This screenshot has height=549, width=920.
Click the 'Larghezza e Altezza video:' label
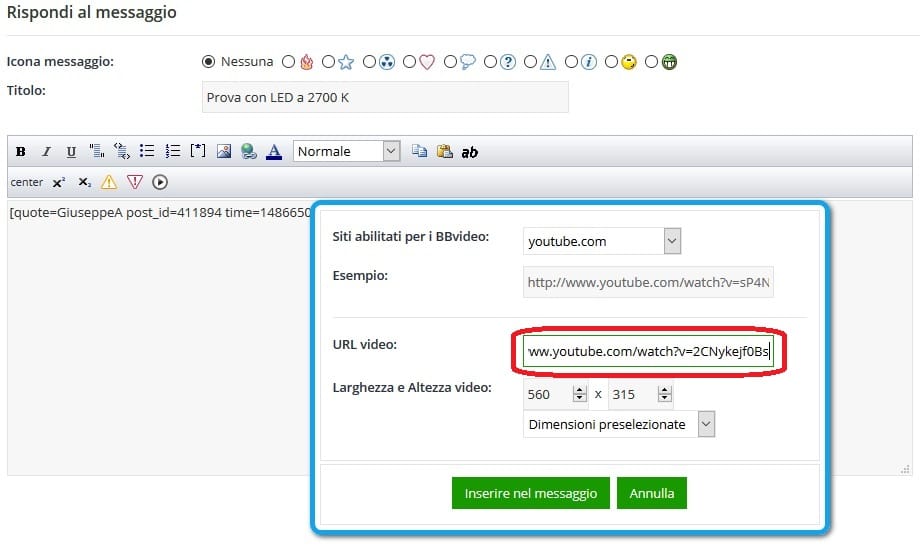(x=412, y=388)
